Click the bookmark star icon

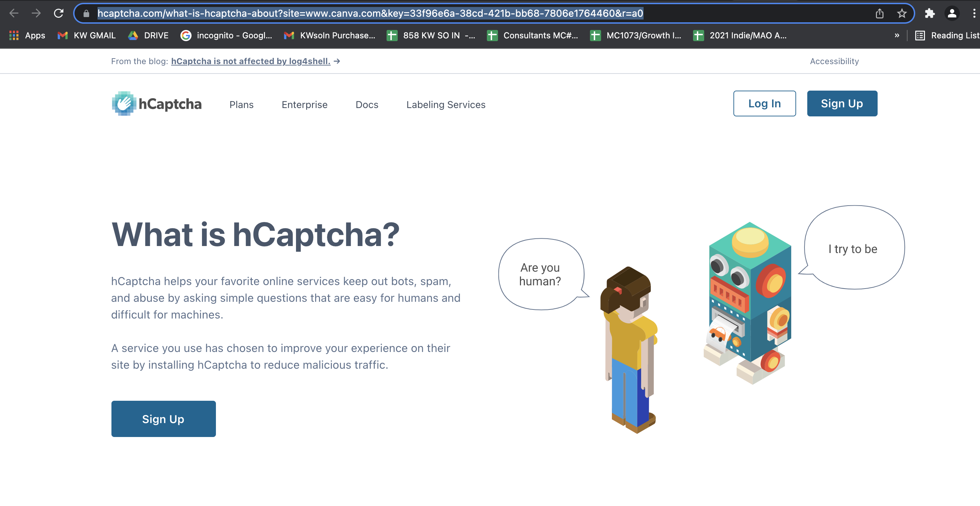[x=902, y=13]
